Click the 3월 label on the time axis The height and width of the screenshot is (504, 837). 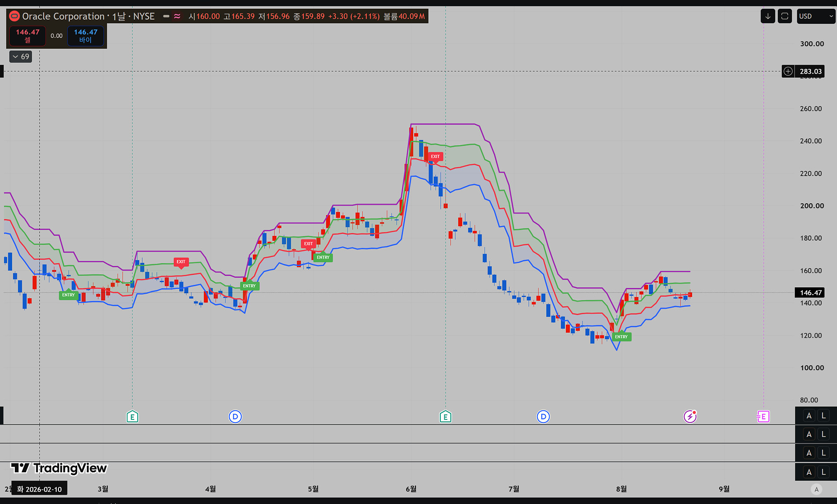(103, 489)
